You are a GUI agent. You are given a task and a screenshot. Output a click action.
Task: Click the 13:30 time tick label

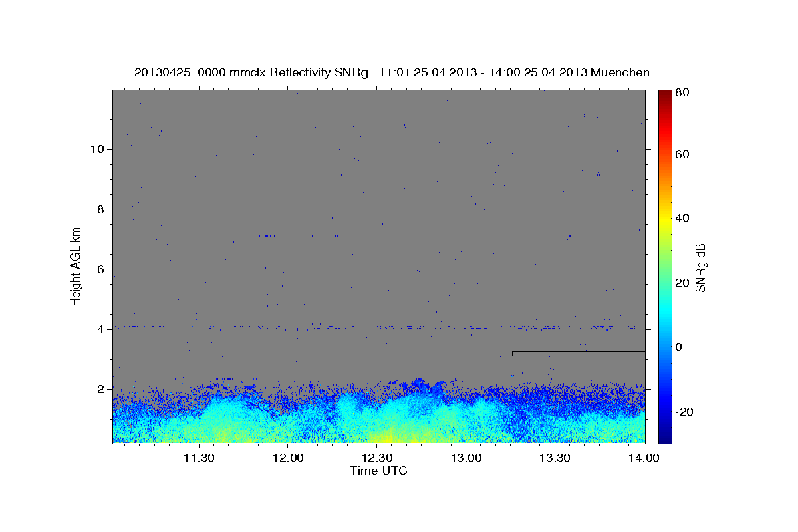click(x=555, y=458)
